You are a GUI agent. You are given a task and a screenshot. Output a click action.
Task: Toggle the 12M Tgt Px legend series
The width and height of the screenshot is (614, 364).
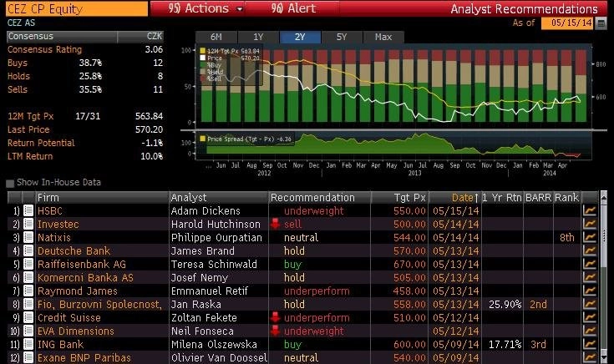coord(202,51)
